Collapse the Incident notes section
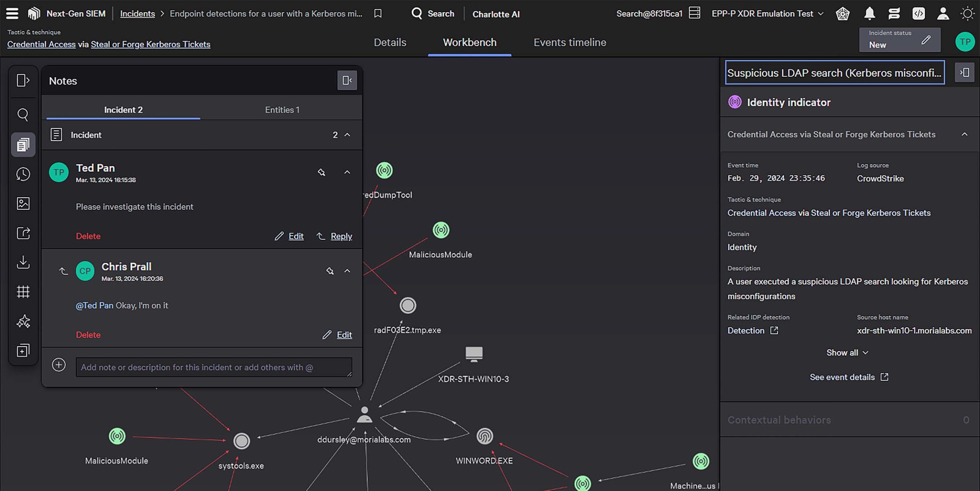Screen dimensions: 980x491 [x=348, y=135]
